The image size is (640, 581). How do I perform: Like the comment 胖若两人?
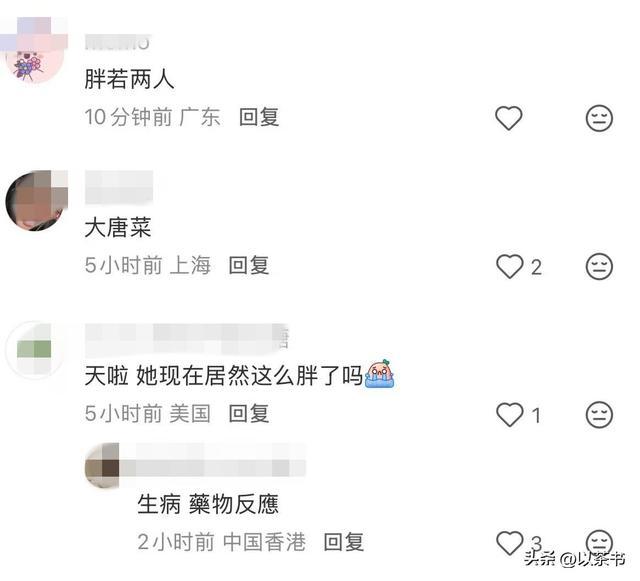coord(509,118)
